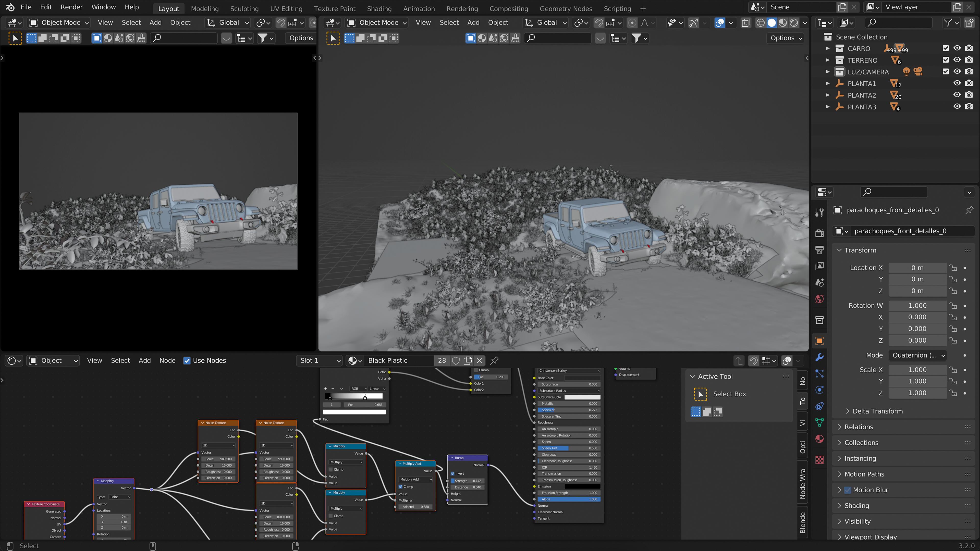This screenshot has height=551, width=980.
Task: Open the World properties tab
Action: (x=819, y=298)
